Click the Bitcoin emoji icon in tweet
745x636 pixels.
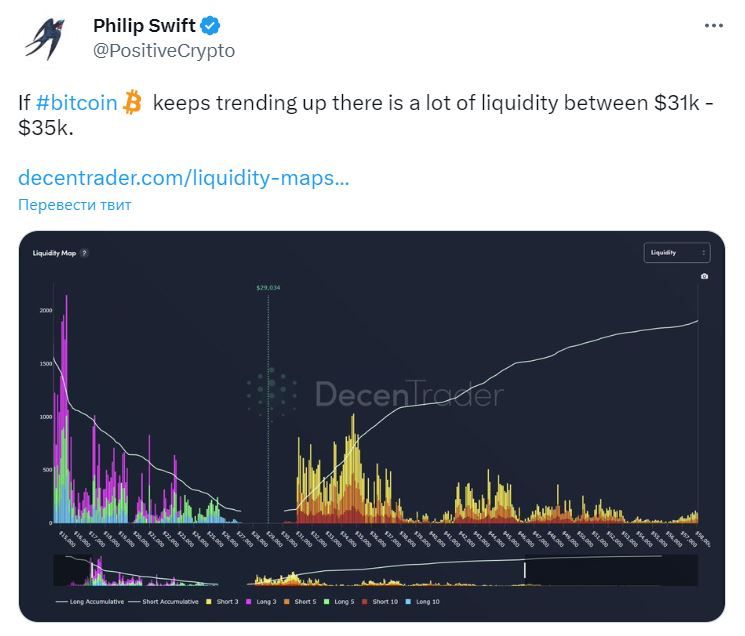pyautogui.click(x=133, y=102)
